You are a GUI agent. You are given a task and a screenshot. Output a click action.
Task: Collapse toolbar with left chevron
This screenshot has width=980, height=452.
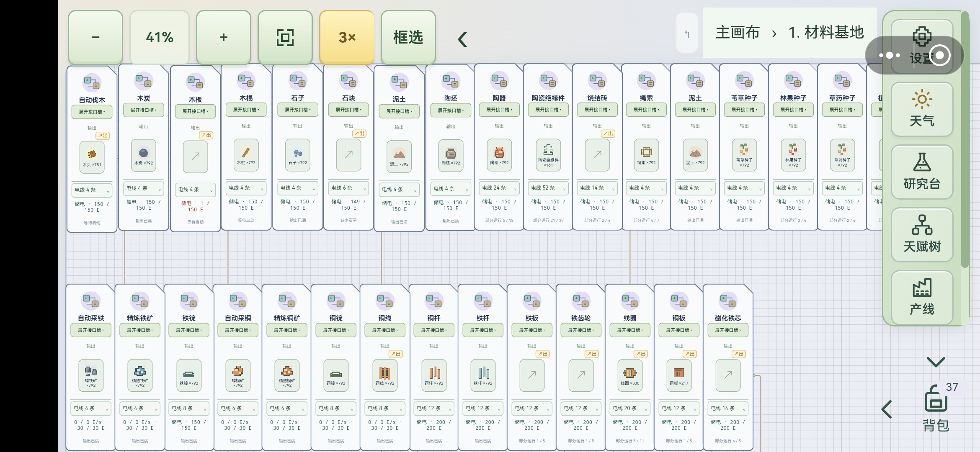point(462,39)
